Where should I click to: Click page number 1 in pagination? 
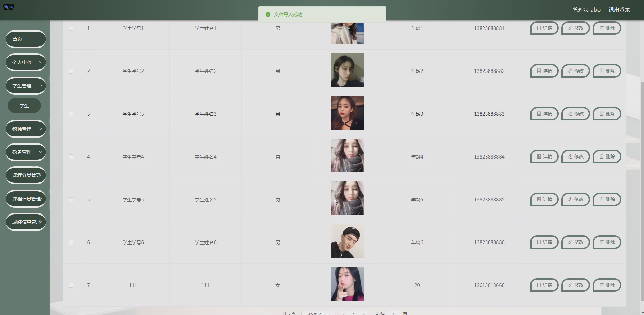click(354, 313)
